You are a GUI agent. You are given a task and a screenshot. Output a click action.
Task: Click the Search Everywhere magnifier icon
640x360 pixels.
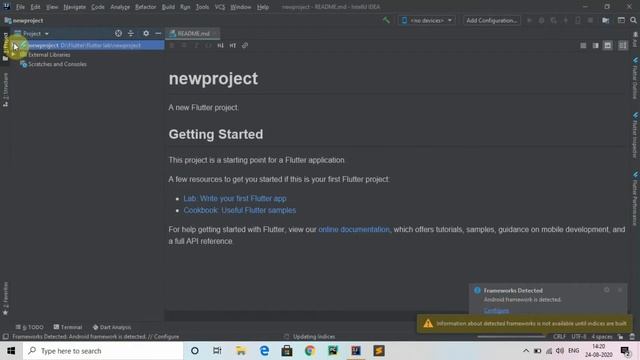(633, 20)
